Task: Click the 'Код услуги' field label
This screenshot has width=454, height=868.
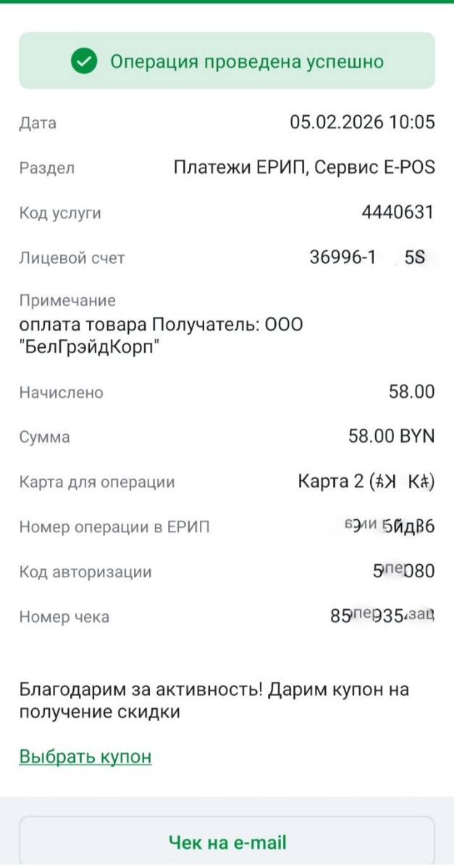Action: point(60,213)
